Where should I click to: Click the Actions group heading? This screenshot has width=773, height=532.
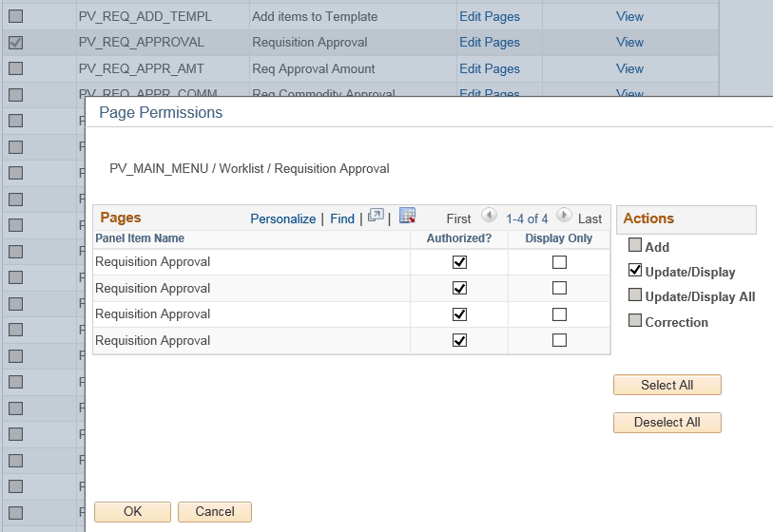(648, 218)
